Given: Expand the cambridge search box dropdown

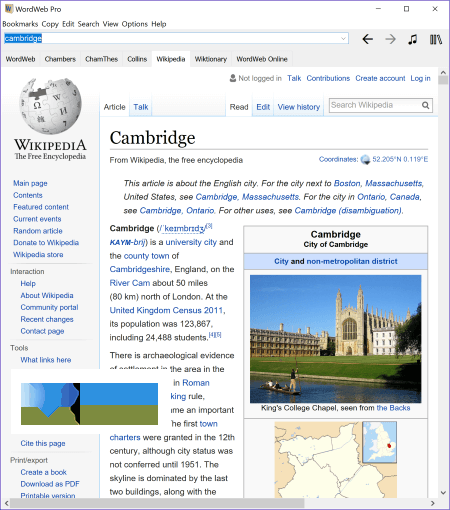Looking at the screenshot, I should coord(343,39).
